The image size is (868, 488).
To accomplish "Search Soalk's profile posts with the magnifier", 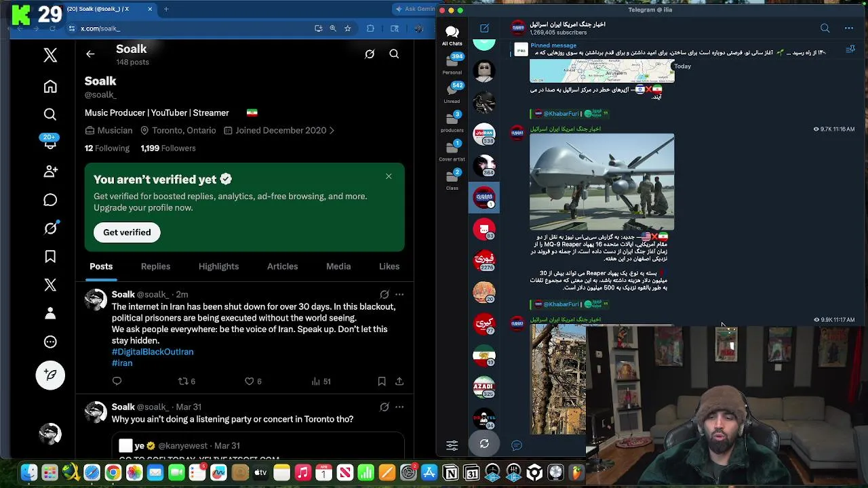I will 394,54.
